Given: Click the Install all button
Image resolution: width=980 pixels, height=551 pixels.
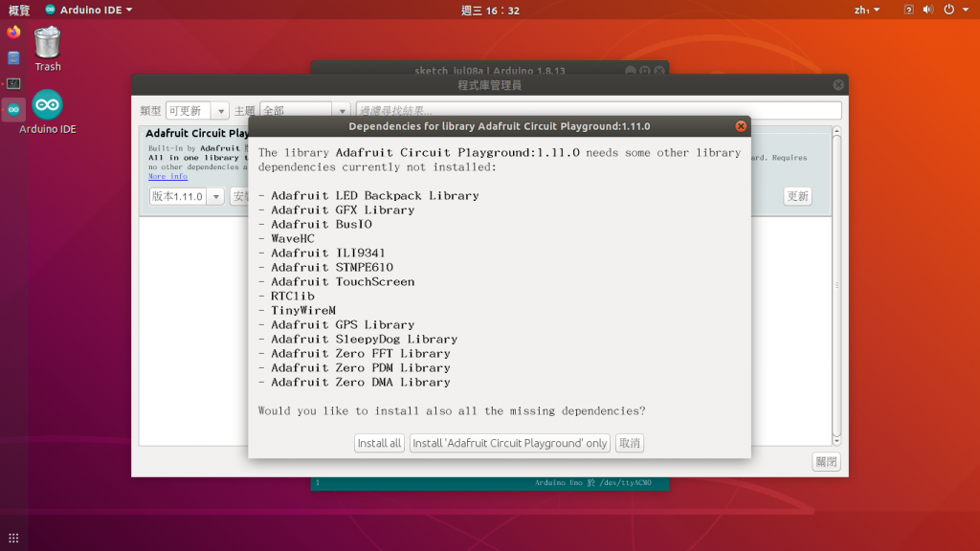Looking at the screenshot, I should [x=379, y=443].
